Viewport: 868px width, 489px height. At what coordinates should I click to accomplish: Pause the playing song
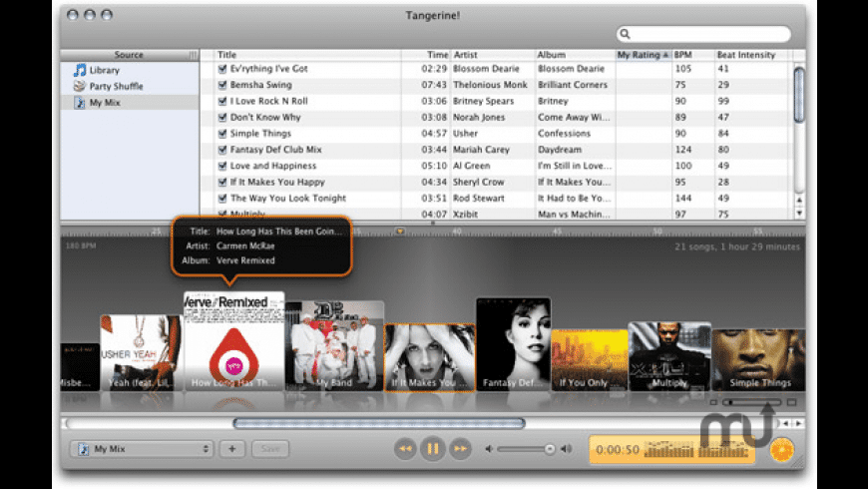[x=432, y=448]
